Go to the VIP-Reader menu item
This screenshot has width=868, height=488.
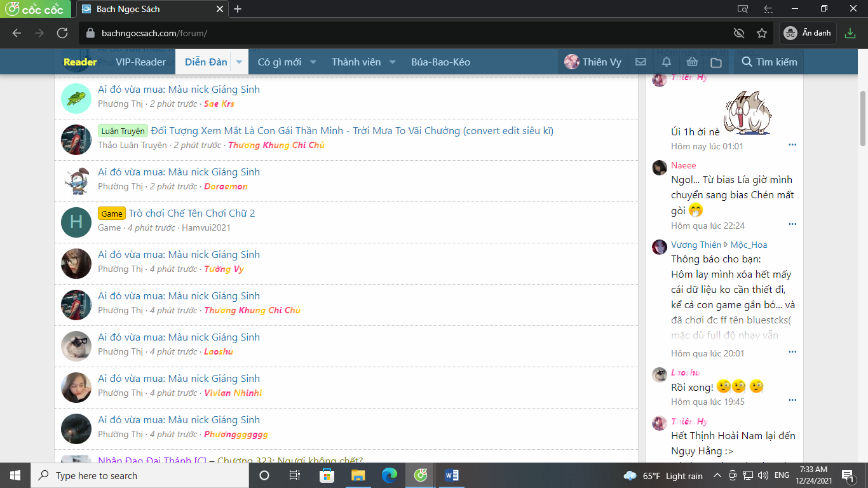[x=140, y=62]
